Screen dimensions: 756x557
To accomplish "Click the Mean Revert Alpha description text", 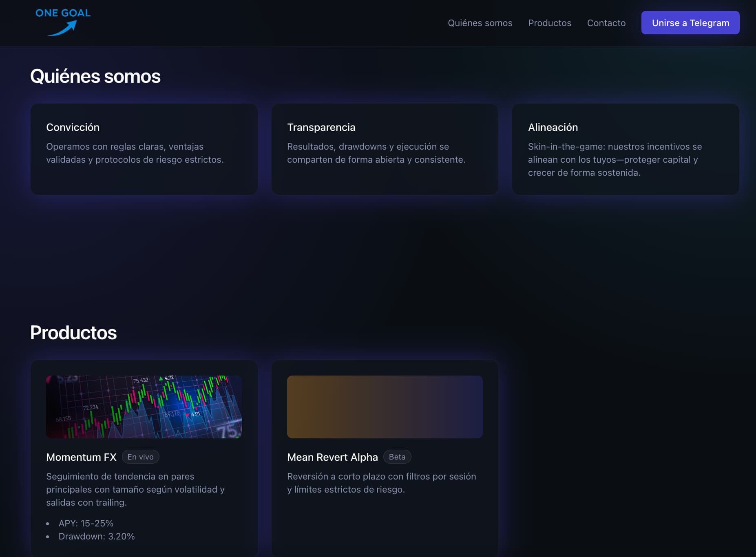I will coord(381,483).
